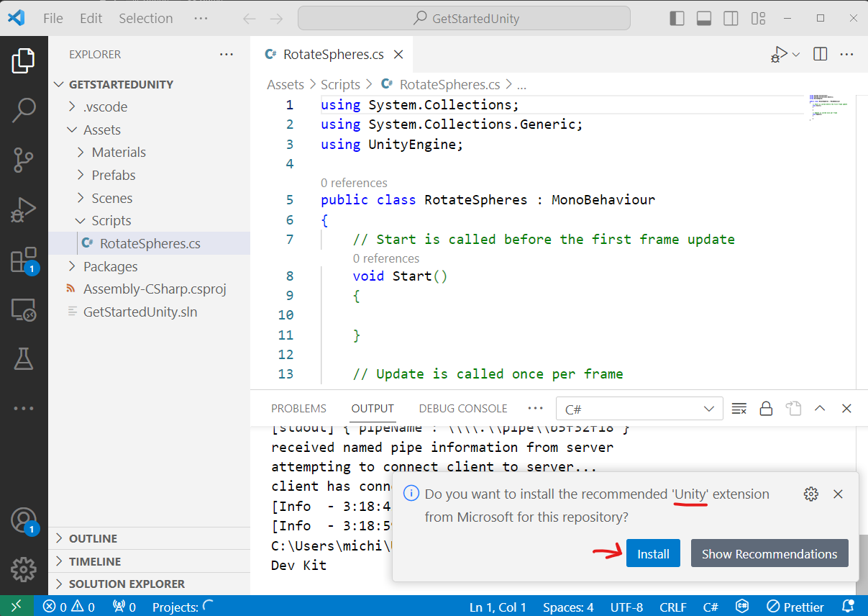The image size is (868, 616).
Task: Click the VS Code logo icon
Action: click(x=16, y=18)
